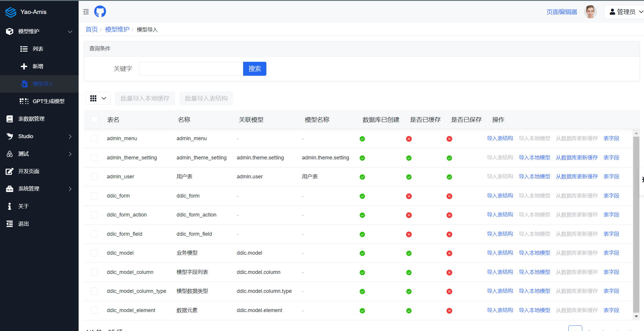Click 导入本地模型 for admin_theme_setting
The height and width of the screenshot is (331, 644).
(535, 158)
